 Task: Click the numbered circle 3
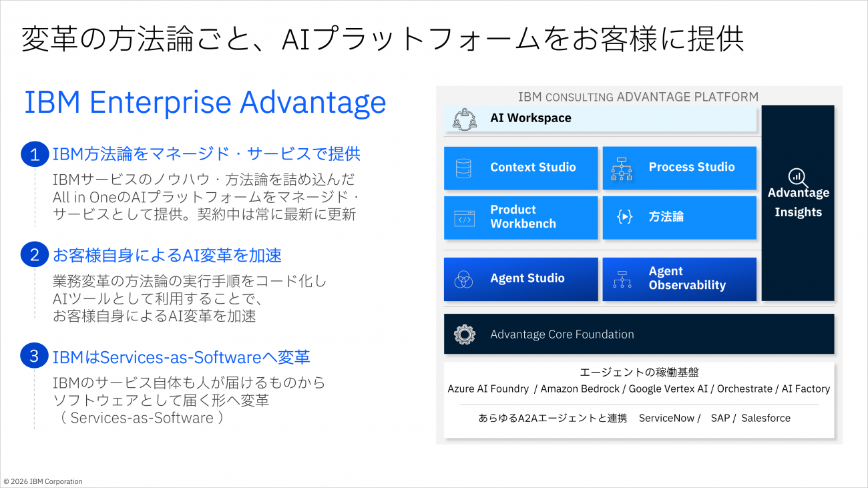(x=35, y=356)
